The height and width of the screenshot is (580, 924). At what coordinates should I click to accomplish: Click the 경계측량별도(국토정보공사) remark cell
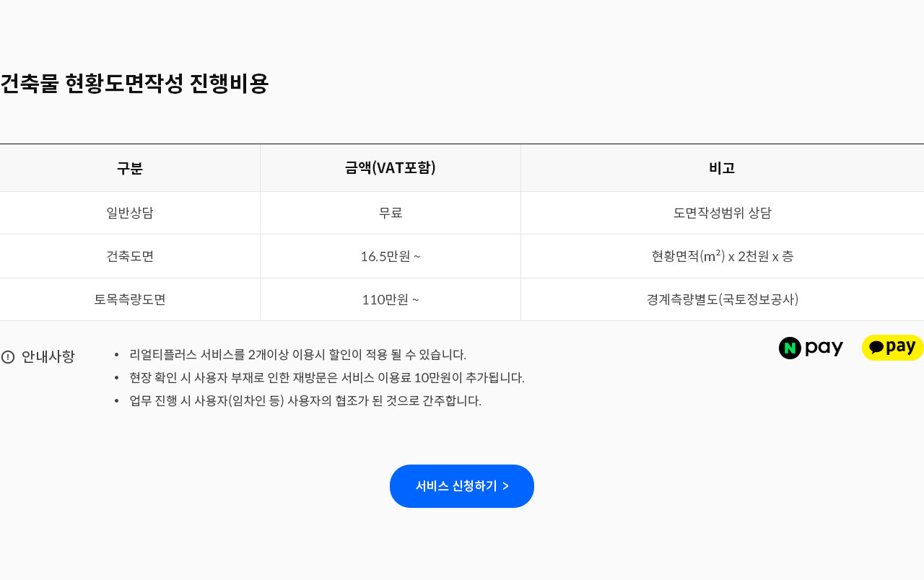pos(722,299)
